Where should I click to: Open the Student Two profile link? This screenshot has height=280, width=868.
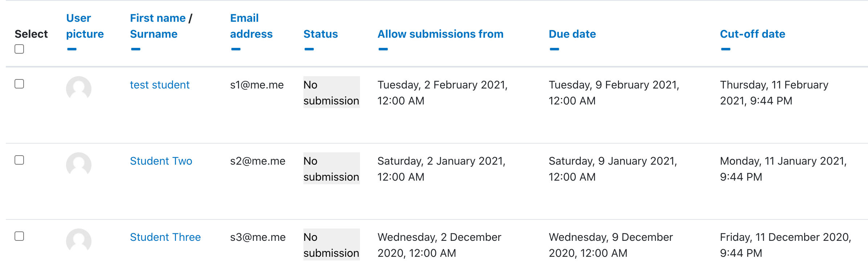pyautogui.click(x=161, y=161)
